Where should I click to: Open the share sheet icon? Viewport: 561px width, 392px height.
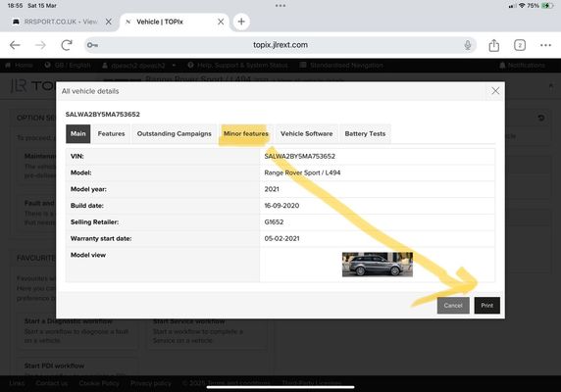coord(493,45)
